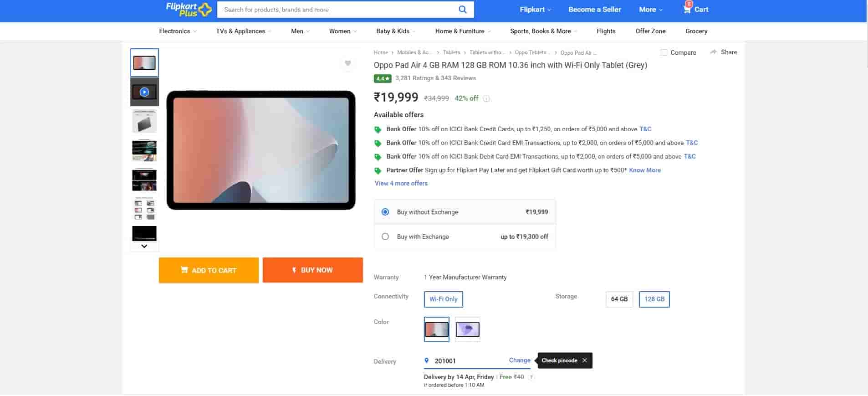Select the 64 GB storage option
Screen dimensions: 868x396
[x=619, y=299]
